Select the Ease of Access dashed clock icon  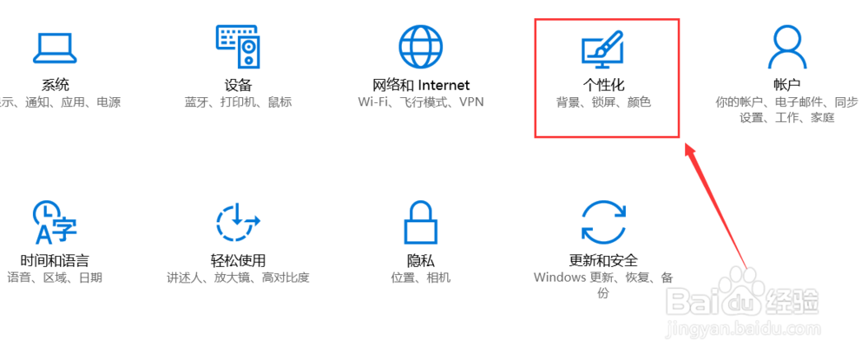[238, 224]
